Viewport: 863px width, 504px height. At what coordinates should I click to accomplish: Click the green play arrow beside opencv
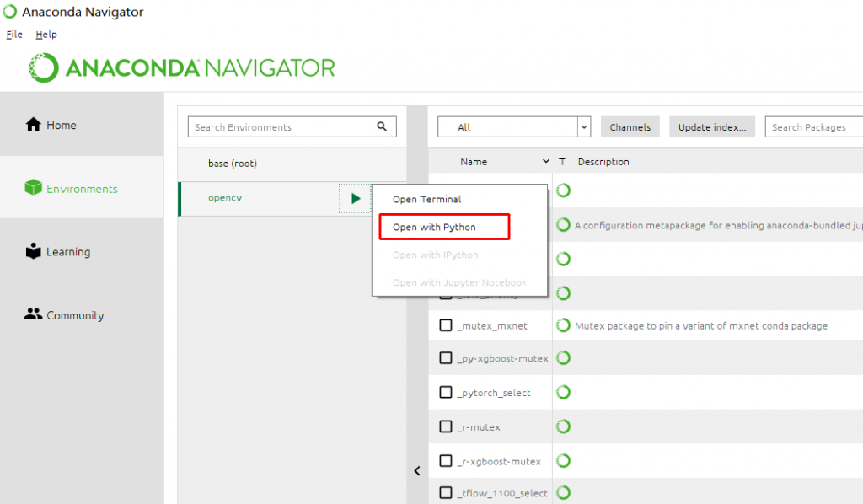coord(356,199)
